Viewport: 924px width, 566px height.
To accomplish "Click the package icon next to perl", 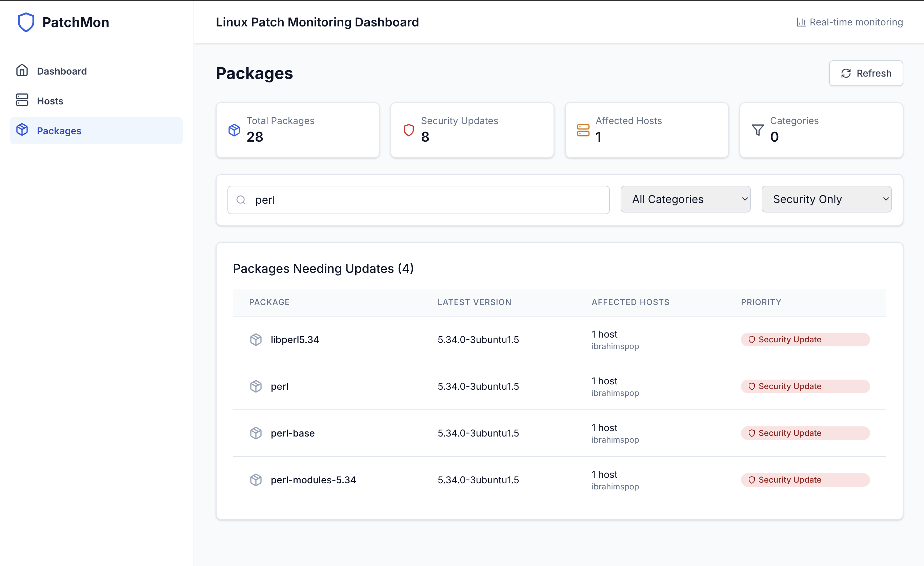I will click(x=256, y=386).
